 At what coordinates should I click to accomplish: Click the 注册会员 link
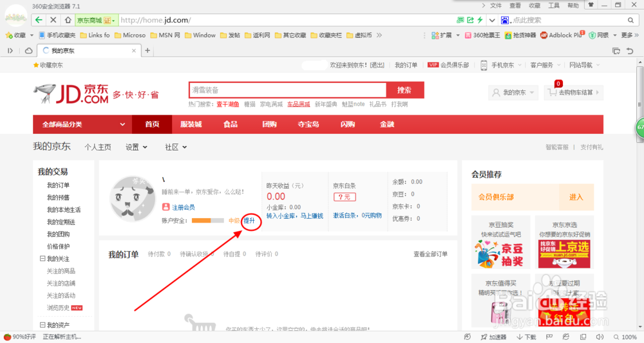(x=183, y=207)
